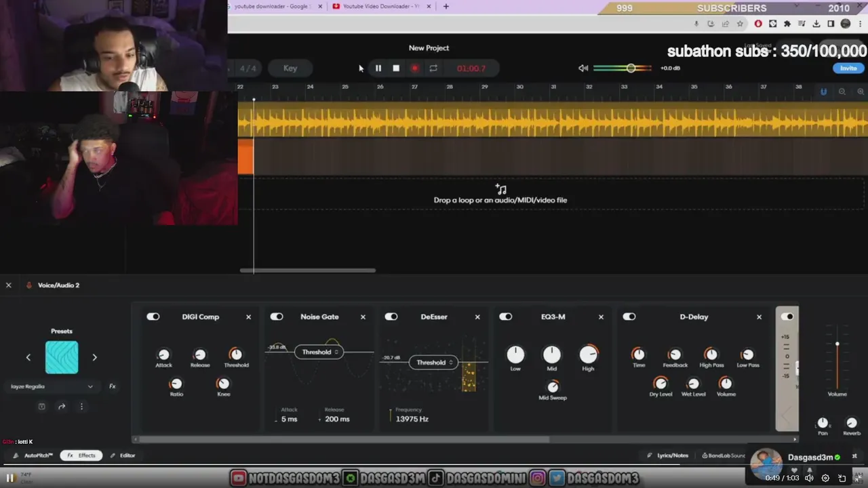Adjust the master volume slider handle
868x488 pixels.
click(631, 68)
